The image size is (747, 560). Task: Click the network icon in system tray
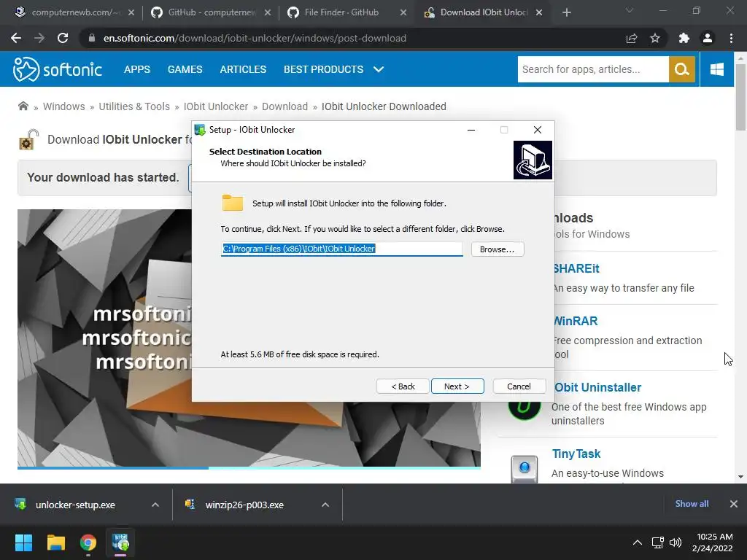pos(658,542)
